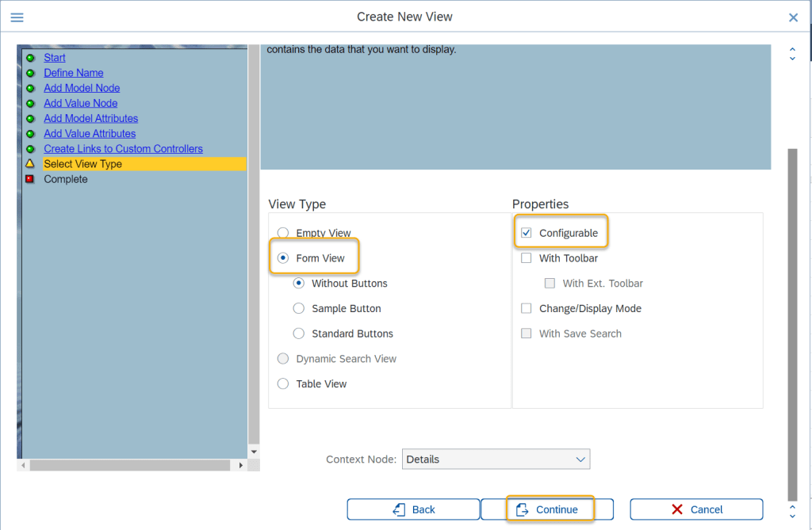Click the green icon beside Add Value Attributes

(x=30, y=134)
